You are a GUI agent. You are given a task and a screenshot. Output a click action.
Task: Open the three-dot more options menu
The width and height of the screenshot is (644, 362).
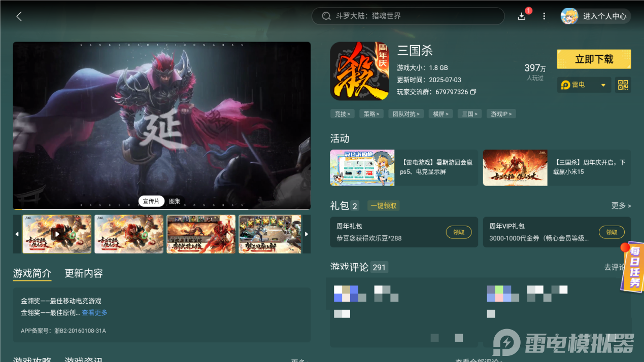544,16
